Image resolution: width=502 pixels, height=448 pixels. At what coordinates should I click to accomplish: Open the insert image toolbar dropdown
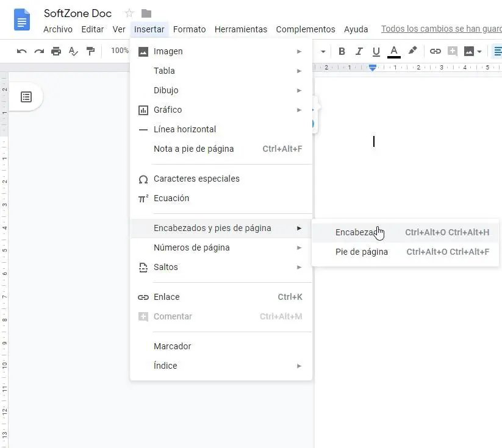tap(473, 51)
